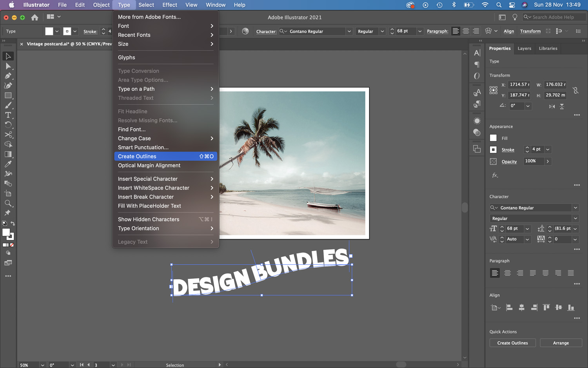Click the Stroke link in Appearance

pyautogui.click(x=508, y=150)
